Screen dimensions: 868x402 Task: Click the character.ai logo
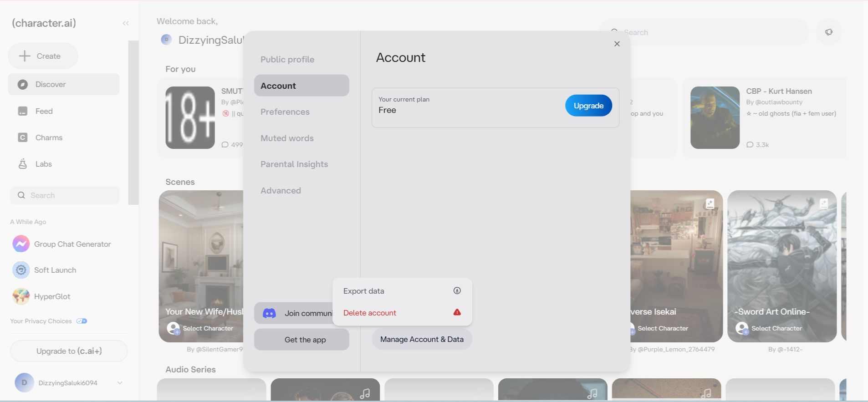(x=44, y=23)
